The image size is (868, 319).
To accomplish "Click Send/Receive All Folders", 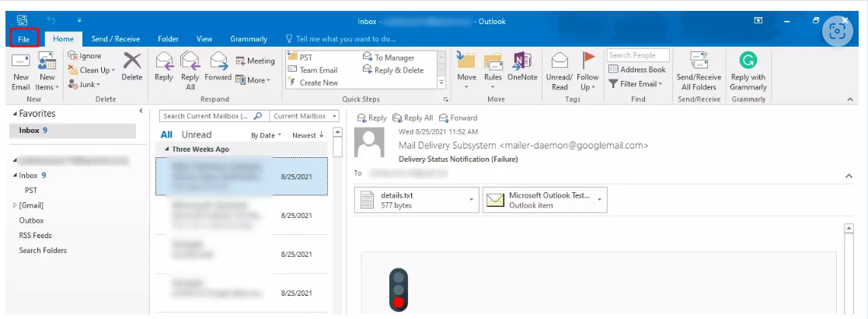I will click(699, 71).
